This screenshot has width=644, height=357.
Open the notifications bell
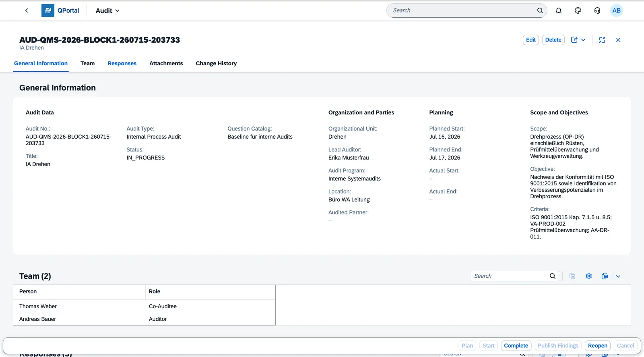559,10
